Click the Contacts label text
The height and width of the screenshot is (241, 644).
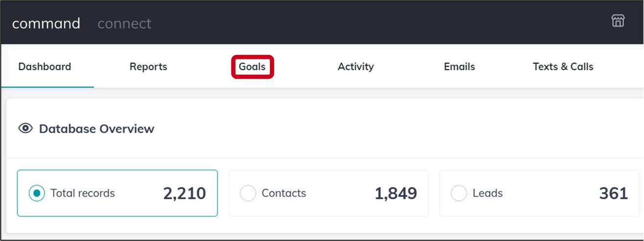(x=284, y=193)
